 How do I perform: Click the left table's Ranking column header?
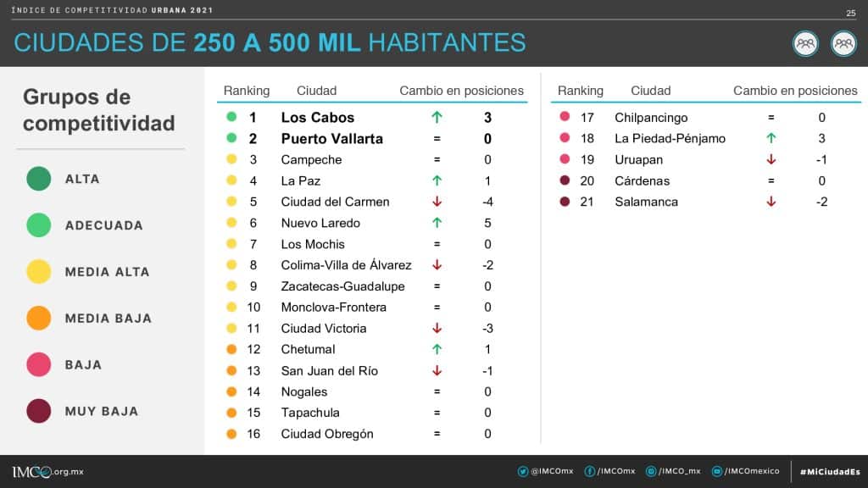[247, 91]
